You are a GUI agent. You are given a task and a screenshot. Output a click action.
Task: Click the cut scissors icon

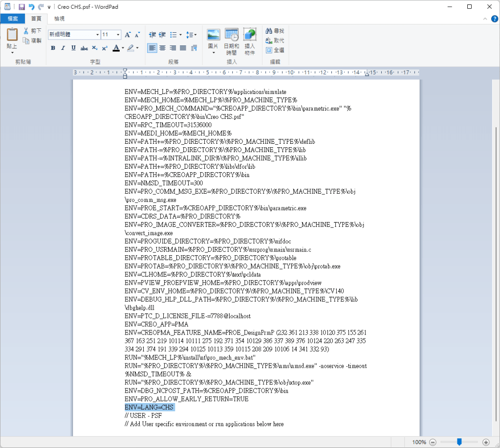tap(26, 31)
